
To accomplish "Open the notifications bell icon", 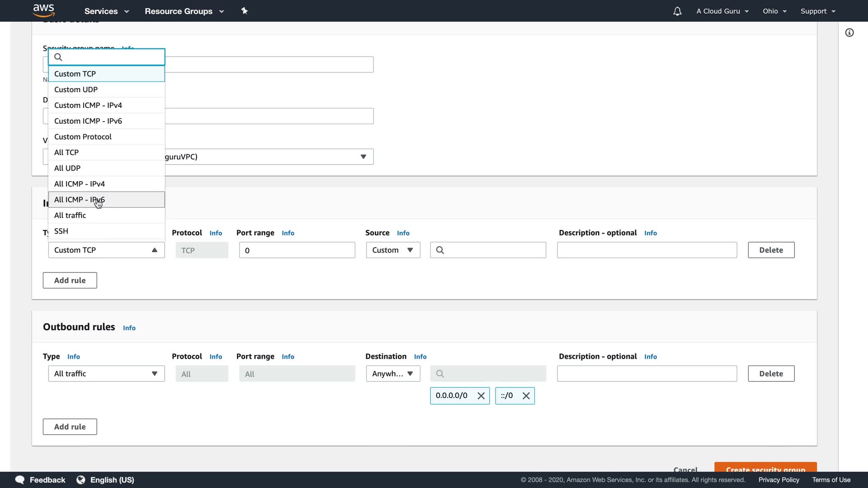I will (677, 11).
